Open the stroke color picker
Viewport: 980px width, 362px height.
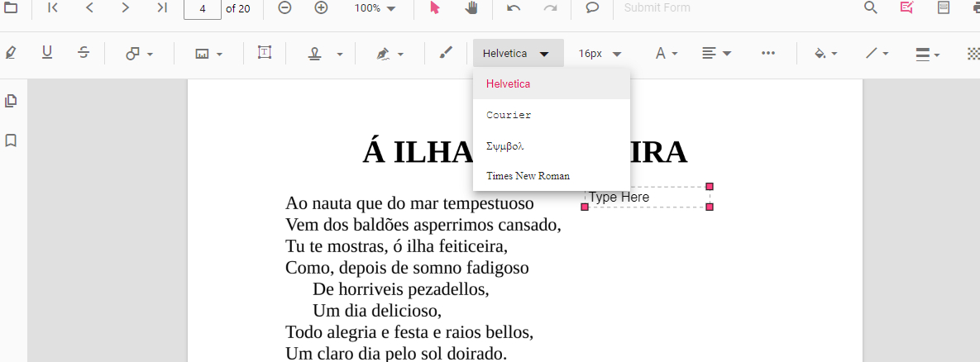[x=877, y=54]
